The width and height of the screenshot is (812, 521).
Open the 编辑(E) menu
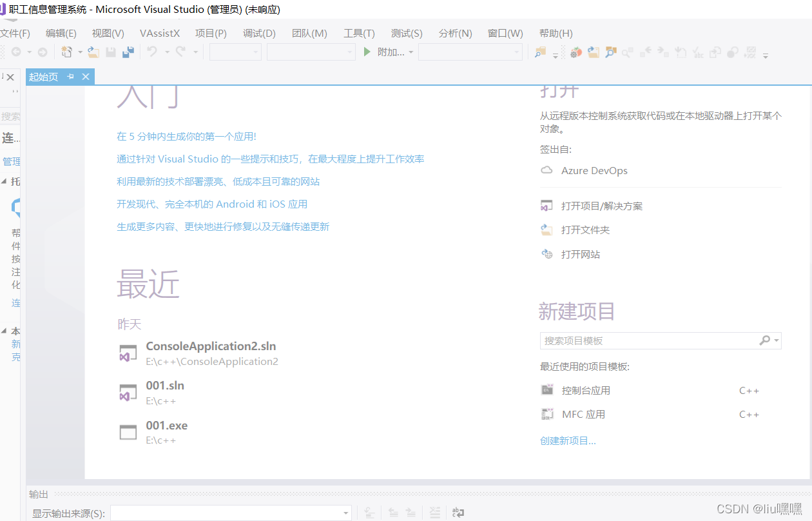click(61, 34)
